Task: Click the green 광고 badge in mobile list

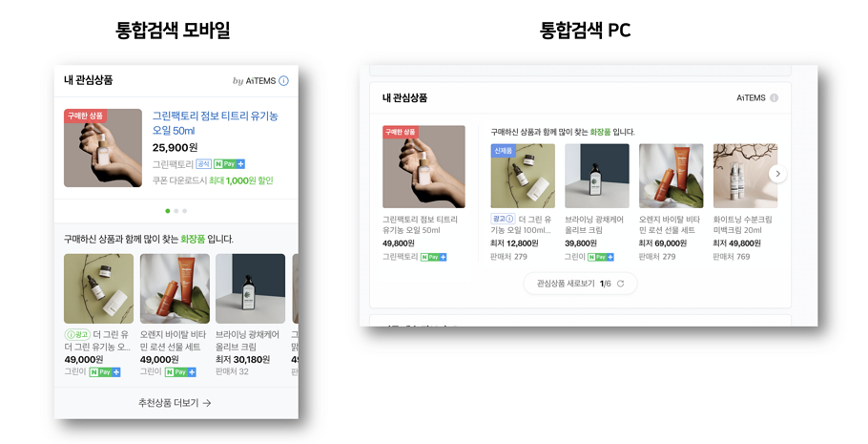Action: (x=77, y=334)
